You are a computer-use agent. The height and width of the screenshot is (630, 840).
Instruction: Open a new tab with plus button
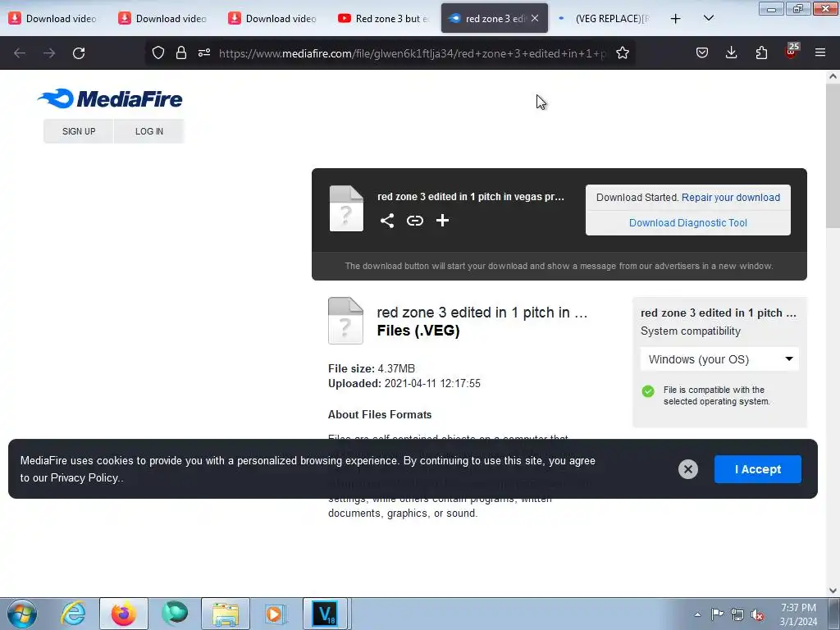(676, 19)
